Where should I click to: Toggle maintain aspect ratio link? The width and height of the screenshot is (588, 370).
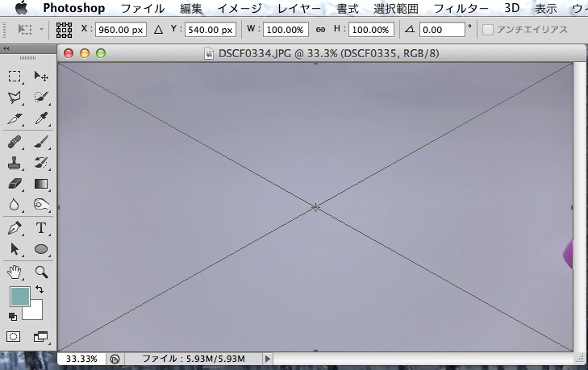[x=320, y=30]
